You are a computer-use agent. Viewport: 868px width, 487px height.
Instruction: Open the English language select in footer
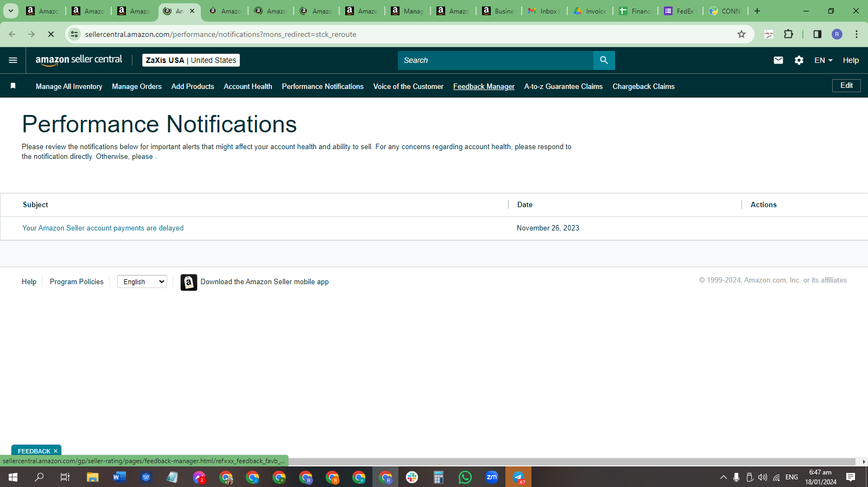[x=142, y=282]
